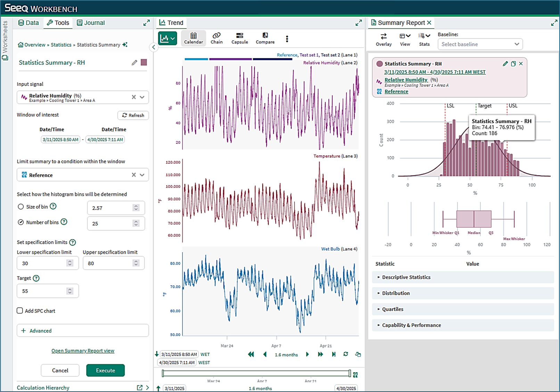Click the Execute button
Screen dimensions: 560x392
click(x=105, y=370)
